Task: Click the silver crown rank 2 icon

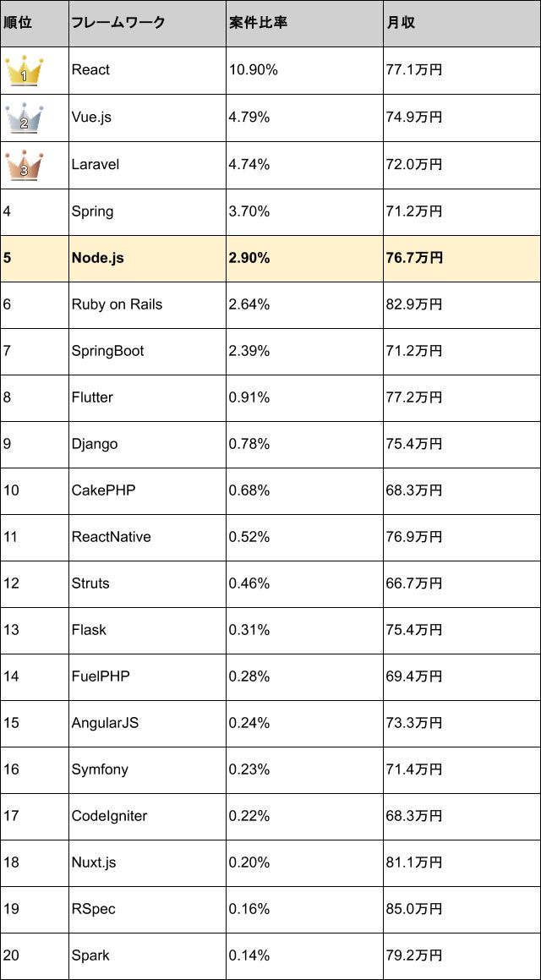Action: point(25,118)
